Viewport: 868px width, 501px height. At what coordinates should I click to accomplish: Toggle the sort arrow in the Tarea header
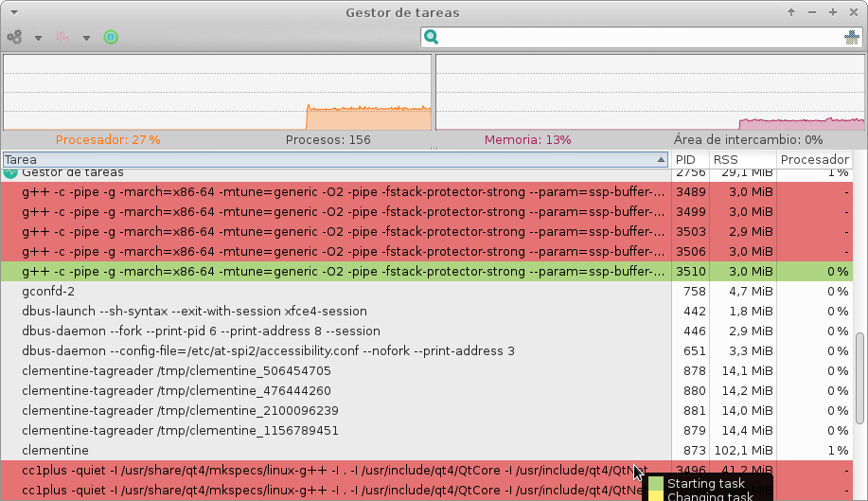click(x=661, y=159)
